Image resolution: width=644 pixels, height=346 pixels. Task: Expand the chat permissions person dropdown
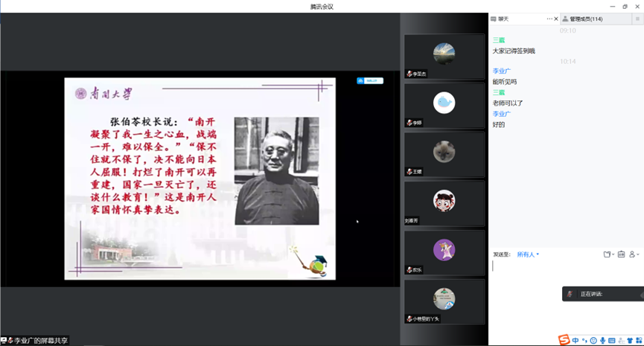(x=634, y=254)
